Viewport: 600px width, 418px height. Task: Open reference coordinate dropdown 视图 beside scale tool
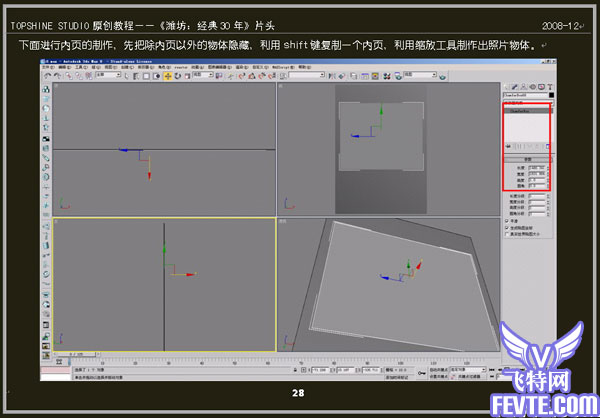[x=203, y=75]
